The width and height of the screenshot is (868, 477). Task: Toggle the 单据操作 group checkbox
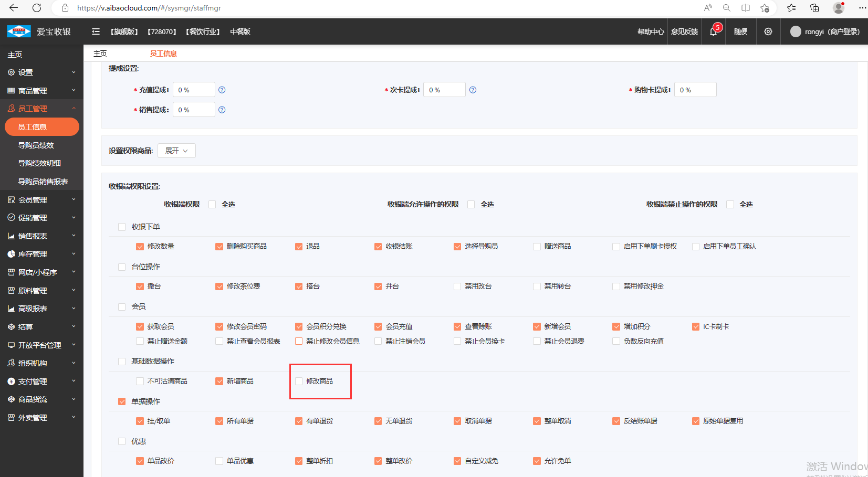point(122,402)
